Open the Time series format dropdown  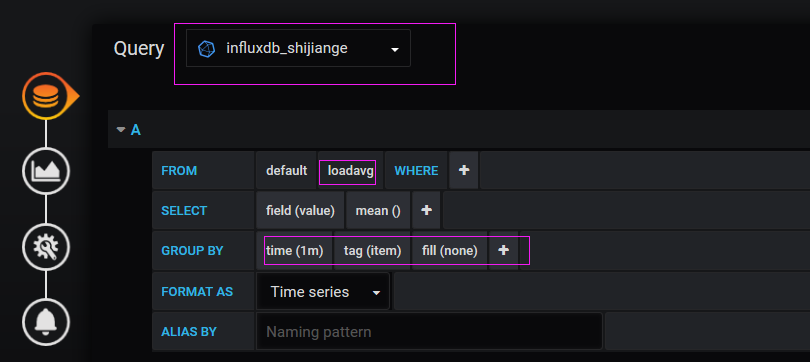[x=323, y=292]
